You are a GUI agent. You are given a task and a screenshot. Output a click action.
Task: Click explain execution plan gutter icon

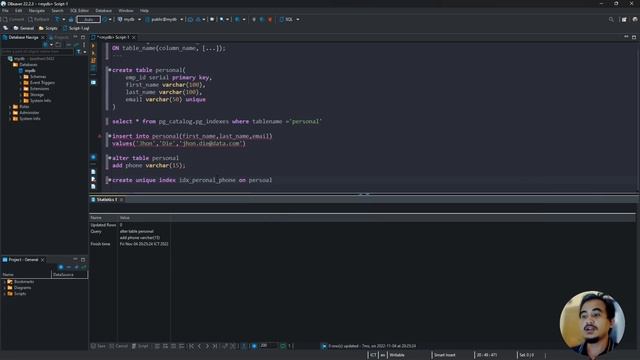(x=93, y=68)
